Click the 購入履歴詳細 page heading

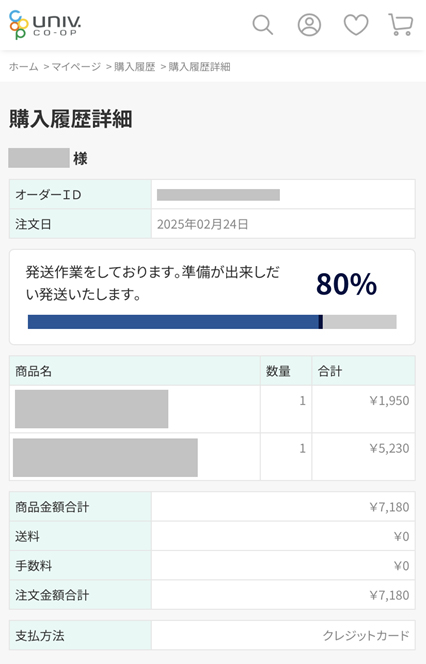(x=71, y=119)
